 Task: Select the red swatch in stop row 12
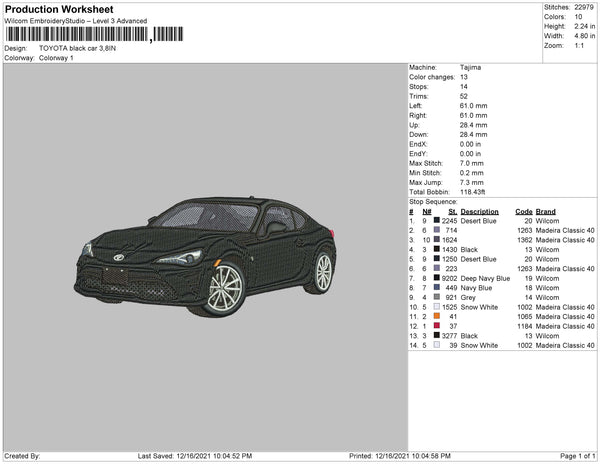(x=437, y=326)
